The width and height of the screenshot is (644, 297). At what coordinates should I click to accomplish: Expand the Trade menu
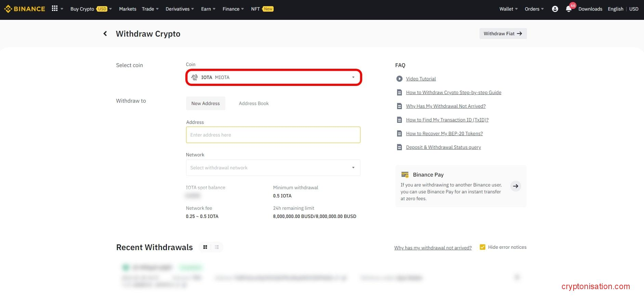(x=150, y=9)
